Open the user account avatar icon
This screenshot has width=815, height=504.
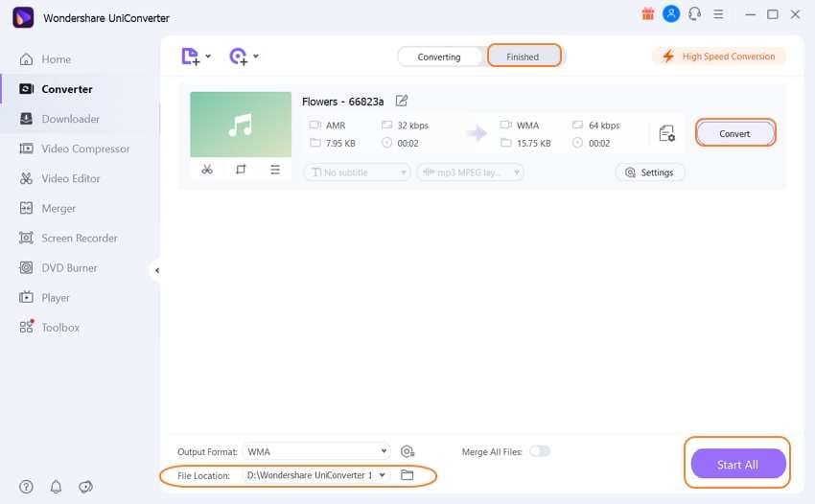tap(671, 14)
